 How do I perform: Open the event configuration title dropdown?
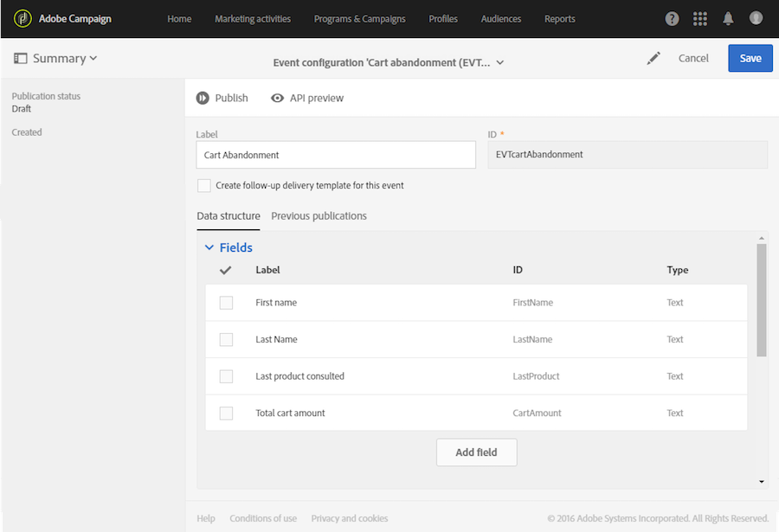pos(499,62)
